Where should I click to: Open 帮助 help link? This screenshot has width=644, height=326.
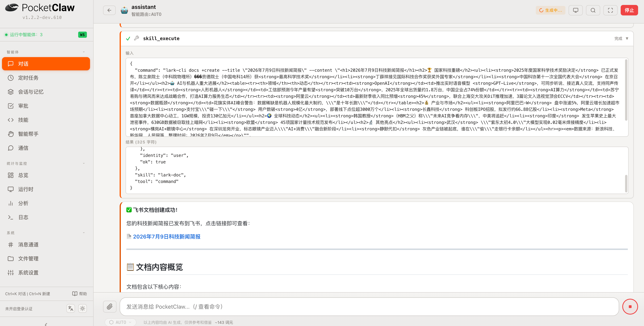(80, 294)
